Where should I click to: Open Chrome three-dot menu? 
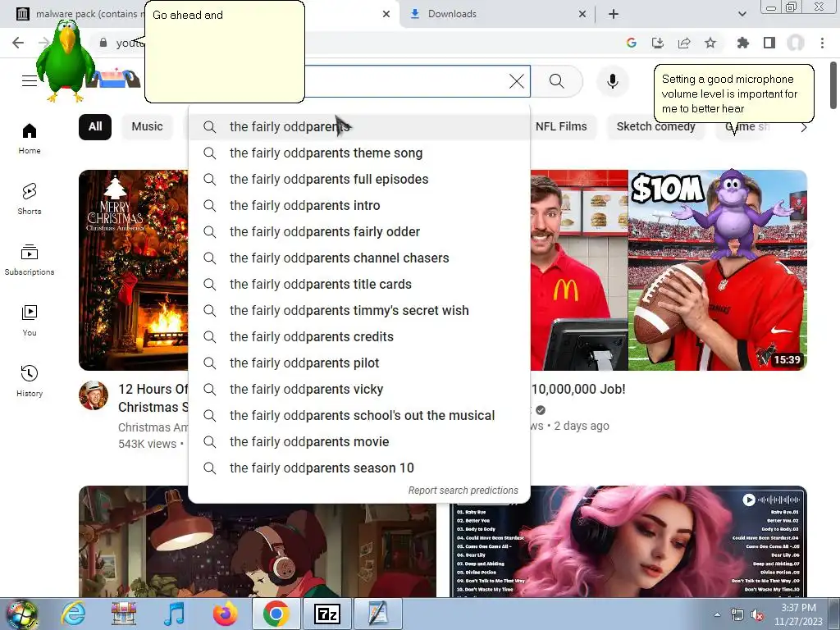pyautogui.click(x=822, y=43)
